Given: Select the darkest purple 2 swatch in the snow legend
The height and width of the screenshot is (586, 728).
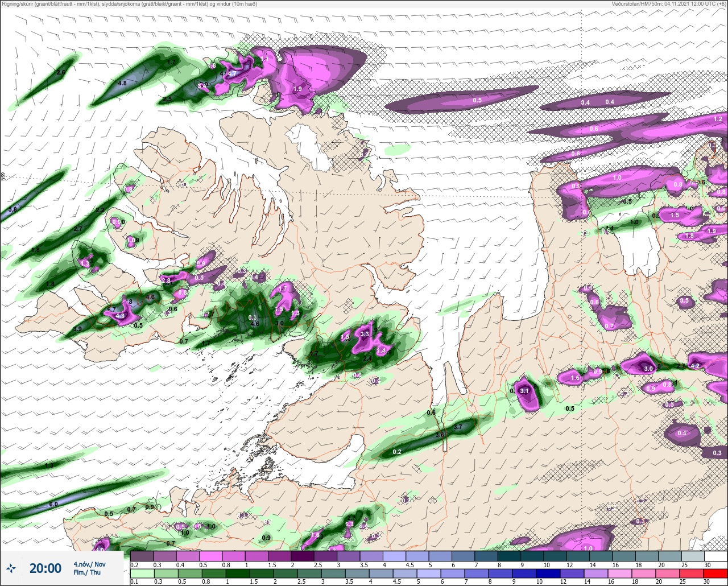Looking at the screenshot, I should coord(303,556).
